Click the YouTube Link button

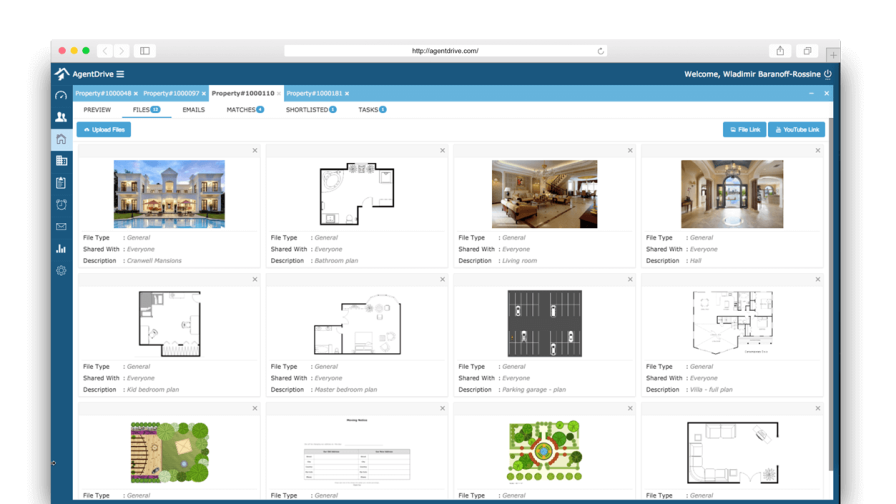click(797, 130)
